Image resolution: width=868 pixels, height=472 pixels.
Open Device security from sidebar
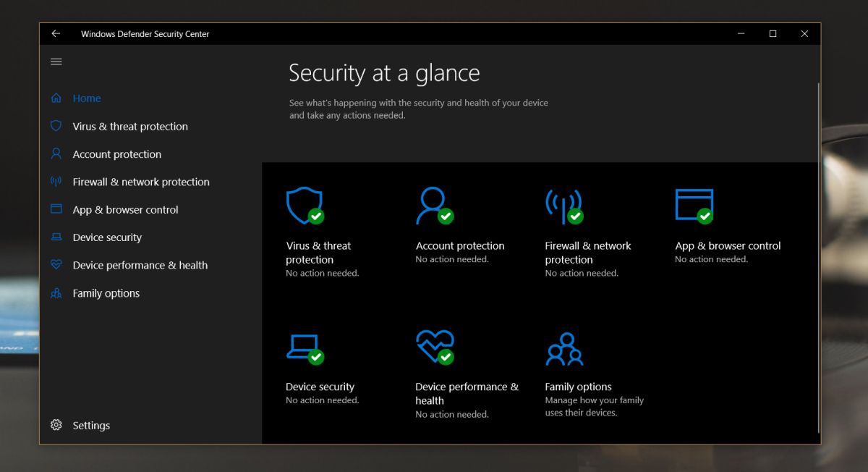107,237
